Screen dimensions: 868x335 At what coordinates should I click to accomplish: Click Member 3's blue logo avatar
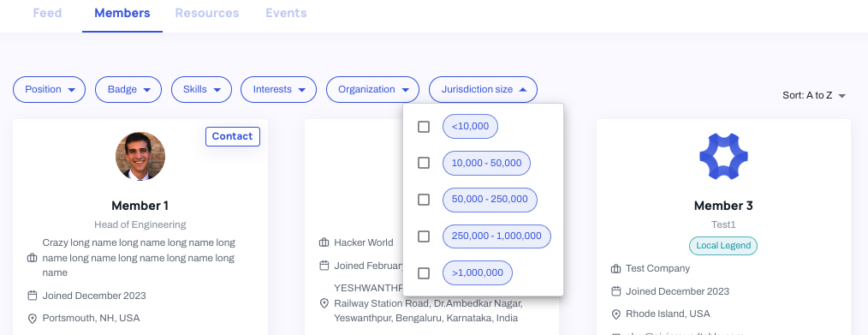point(723,157)
